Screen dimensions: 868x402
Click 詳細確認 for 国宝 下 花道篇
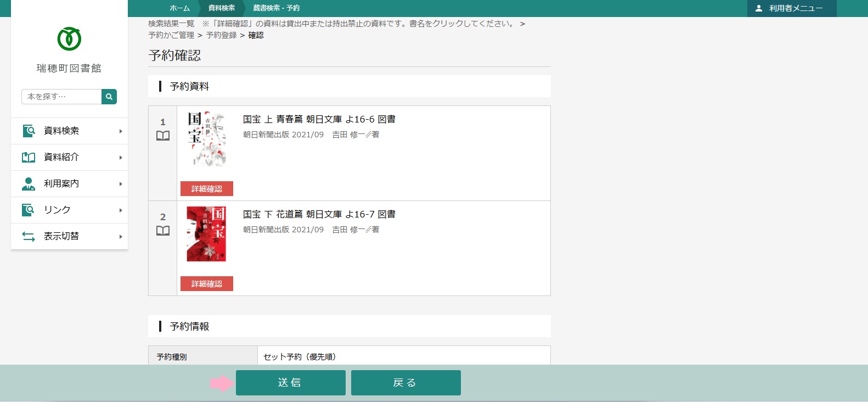pyautogui.click(x=207, y=284)
